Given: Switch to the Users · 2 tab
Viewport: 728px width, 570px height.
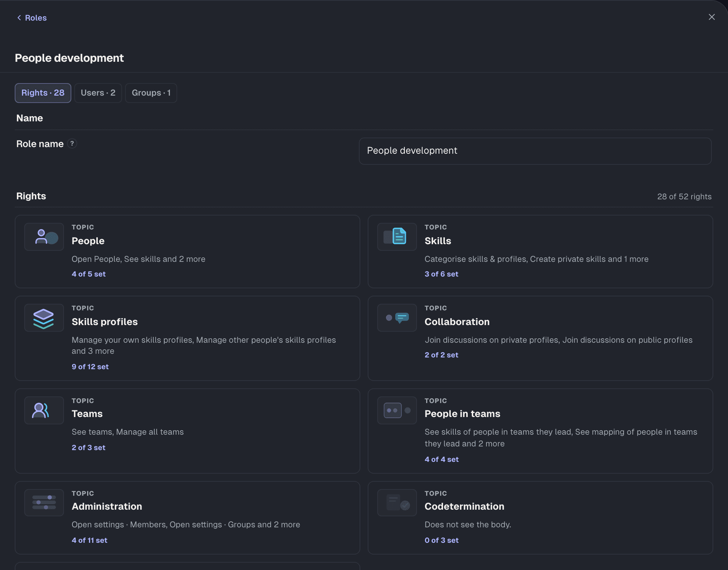Looking at the screenshot, I should (x=98, y=93).
